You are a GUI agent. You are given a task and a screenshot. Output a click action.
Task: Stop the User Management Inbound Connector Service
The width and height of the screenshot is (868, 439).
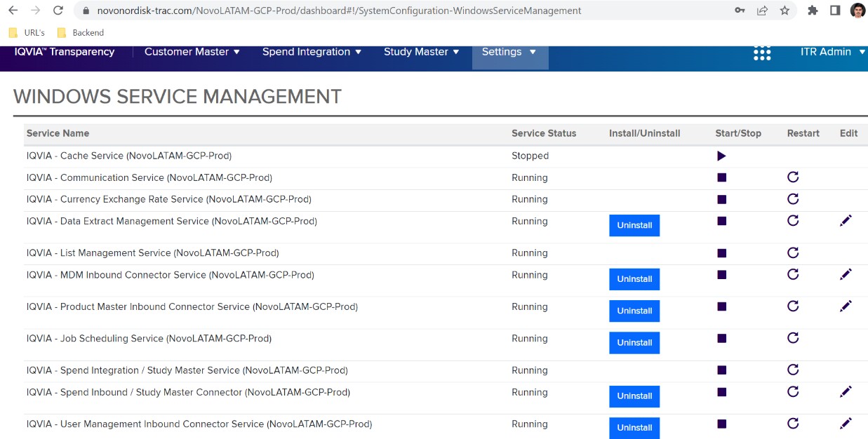[x=721, y=424]
